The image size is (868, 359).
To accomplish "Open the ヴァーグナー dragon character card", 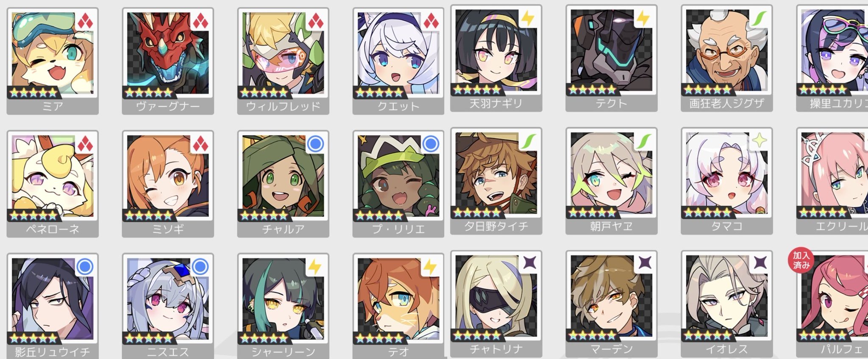I will 168,61.
